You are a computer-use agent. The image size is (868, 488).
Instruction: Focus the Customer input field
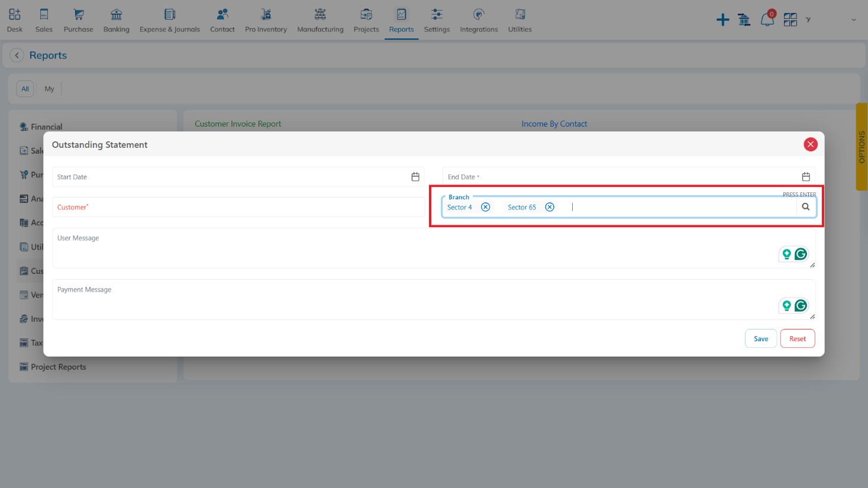click(x=238, y=207)
